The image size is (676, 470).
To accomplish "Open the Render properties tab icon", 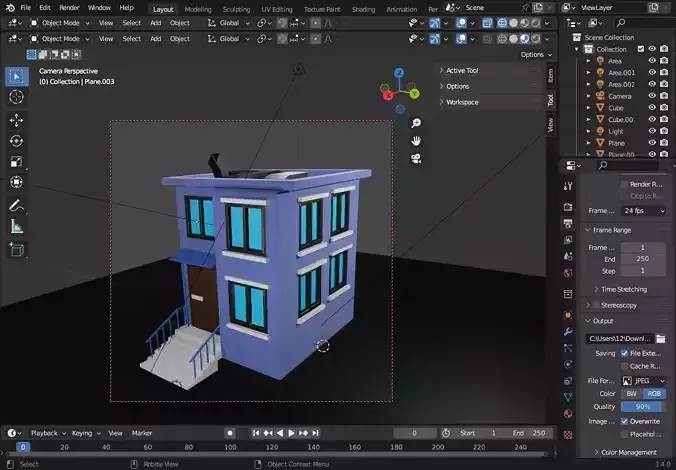I will [x=568, y=207].
